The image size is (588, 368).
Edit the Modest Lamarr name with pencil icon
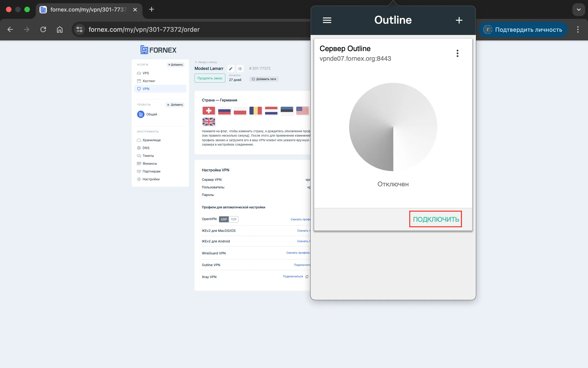click(231, 69)
